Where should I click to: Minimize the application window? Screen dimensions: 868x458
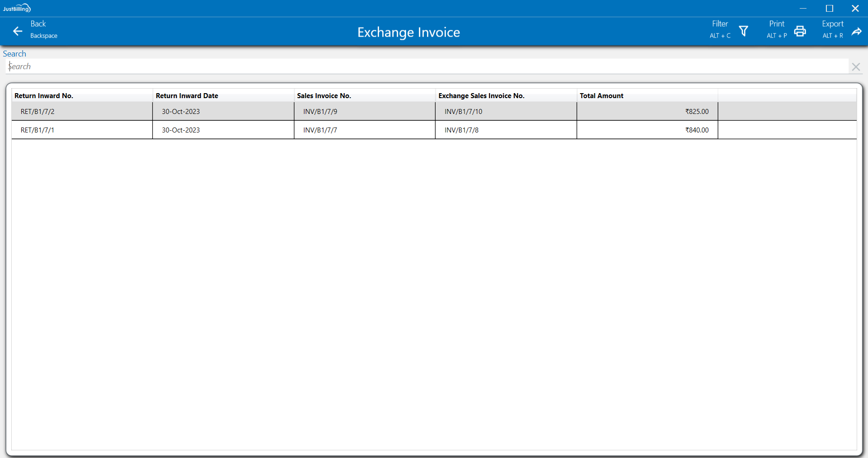(x=803, y=9)
